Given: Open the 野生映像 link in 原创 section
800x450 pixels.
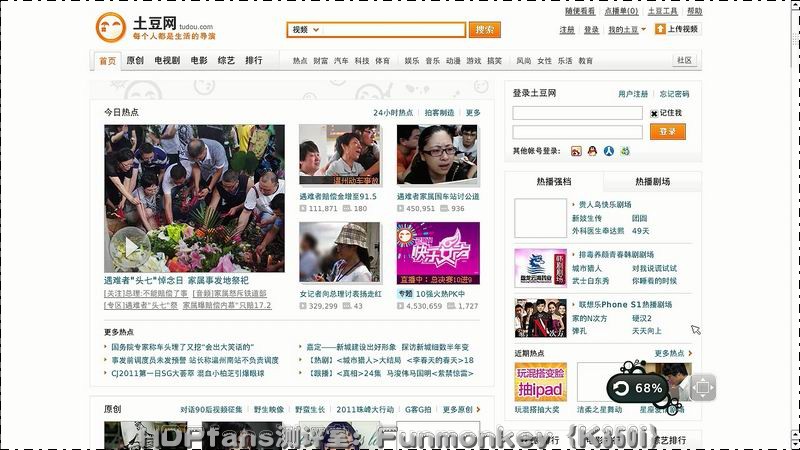Looking at the screenshot, I should pos(269,410).
